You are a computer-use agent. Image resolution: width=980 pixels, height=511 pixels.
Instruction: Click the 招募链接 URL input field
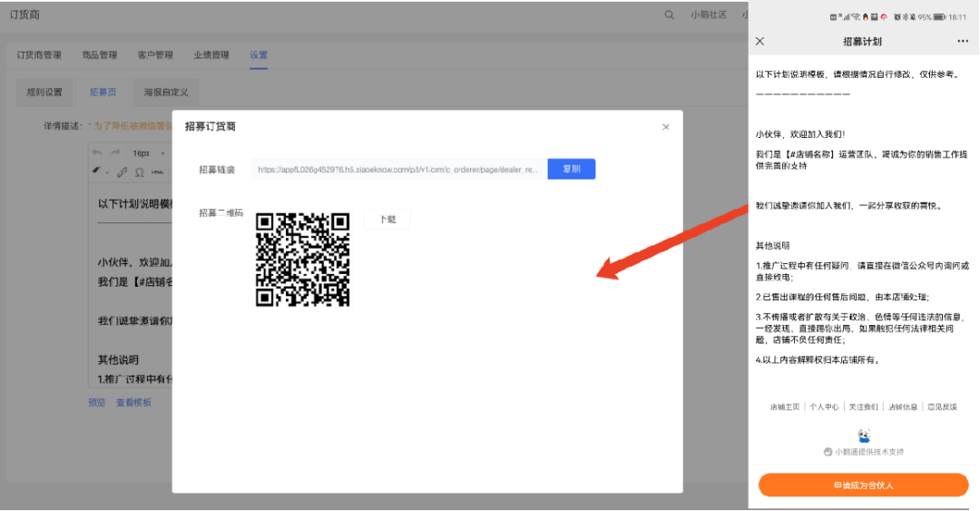click(398, 169)
